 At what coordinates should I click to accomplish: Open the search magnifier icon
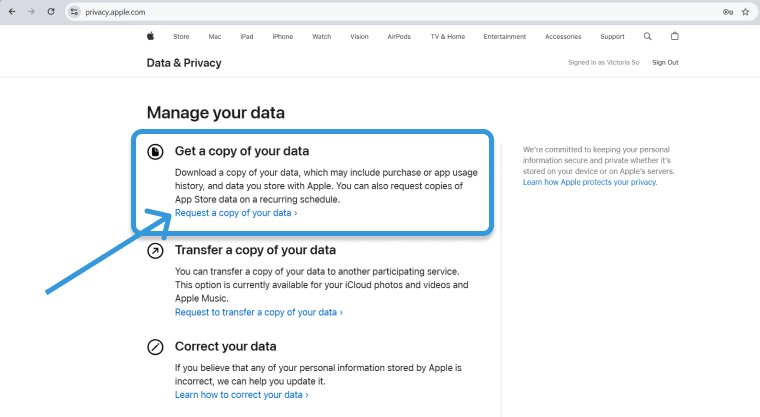point(648,36)
